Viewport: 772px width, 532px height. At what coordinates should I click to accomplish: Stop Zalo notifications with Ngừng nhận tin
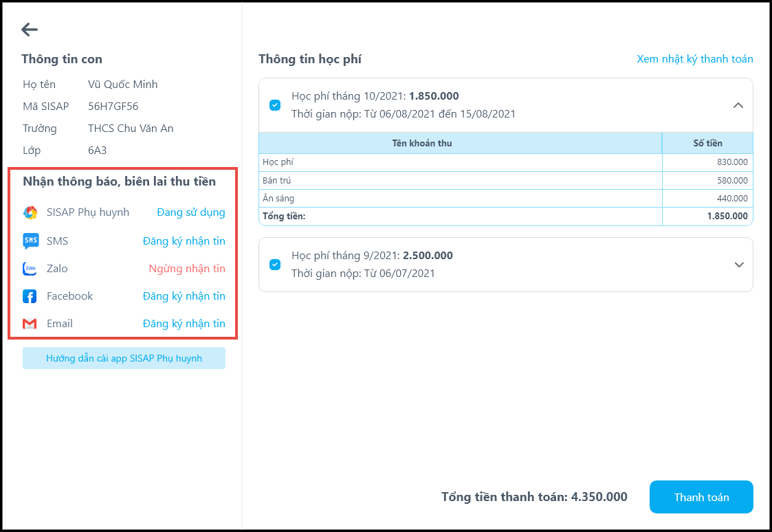coord(187,269)
